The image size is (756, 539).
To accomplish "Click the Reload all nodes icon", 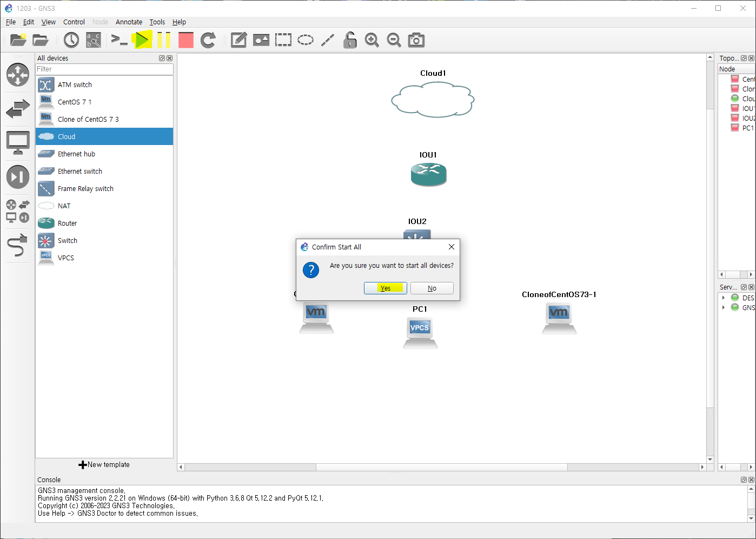I will point(208,40).
